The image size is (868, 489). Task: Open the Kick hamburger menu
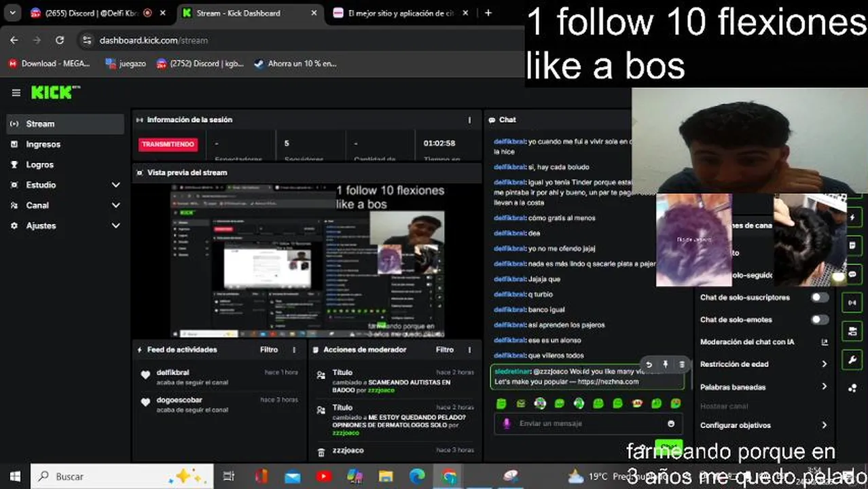16,93
